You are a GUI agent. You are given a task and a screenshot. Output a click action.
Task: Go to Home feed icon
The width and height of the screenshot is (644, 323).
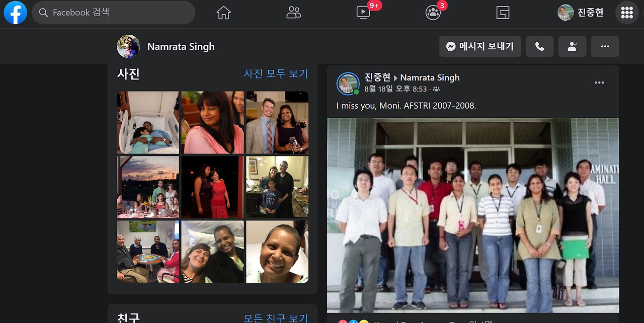tap(223, 13)
